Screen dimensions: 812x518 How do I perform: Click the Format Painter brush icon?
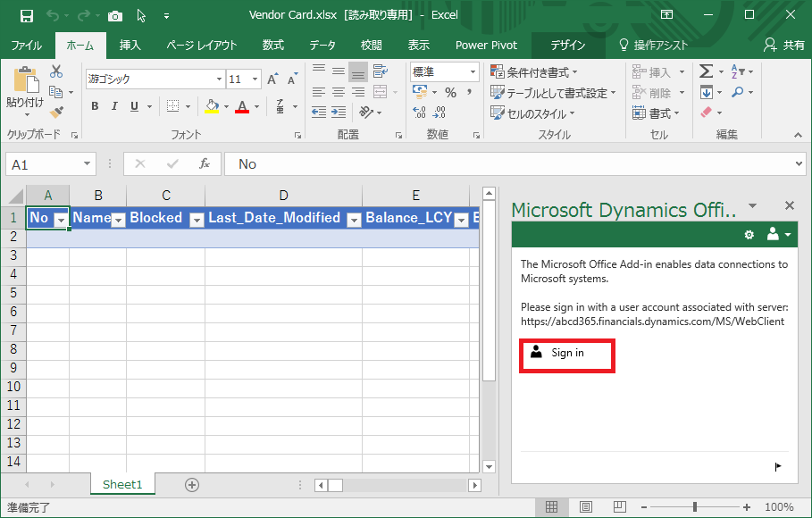pos(56,112)
